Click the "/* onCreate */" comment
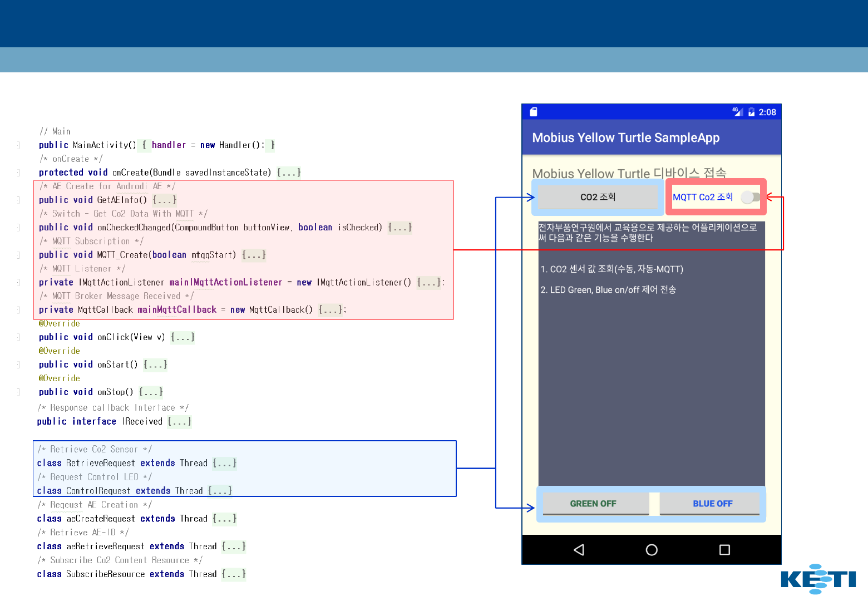Viewport: 868px width, 601px height. click(71, 159)
